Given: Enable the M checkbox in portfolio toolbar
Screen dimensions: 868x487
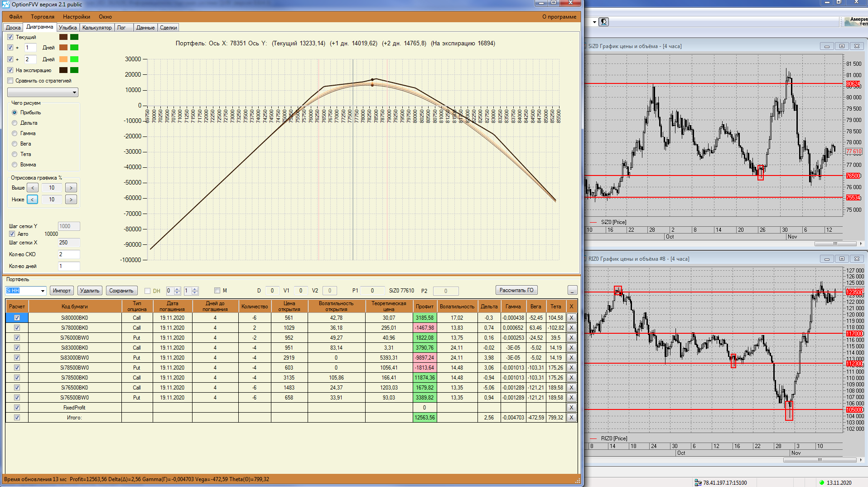Looking at the screenshot, I should (x=217, y=291).
